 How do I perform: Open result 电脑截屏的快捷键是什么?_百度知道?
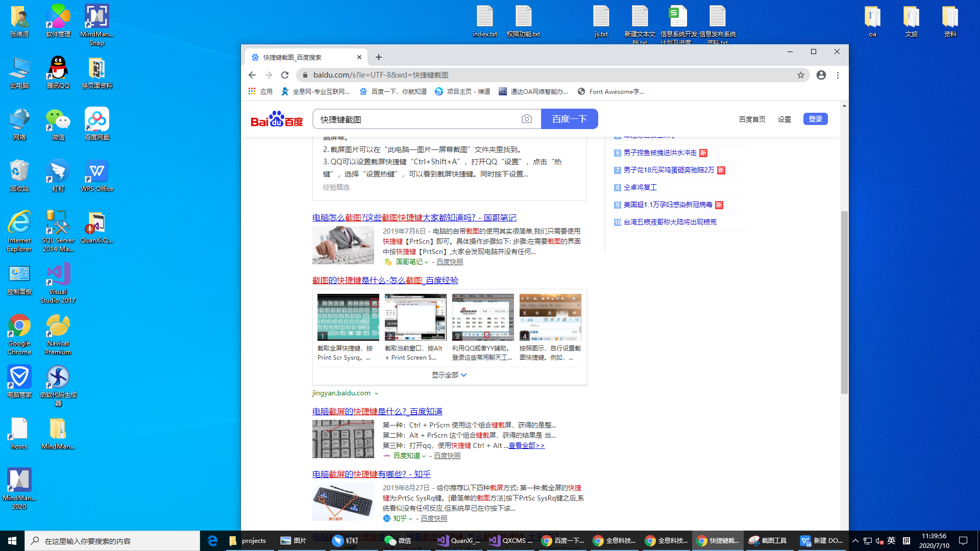pyautogui.click(x=377, y=411)
